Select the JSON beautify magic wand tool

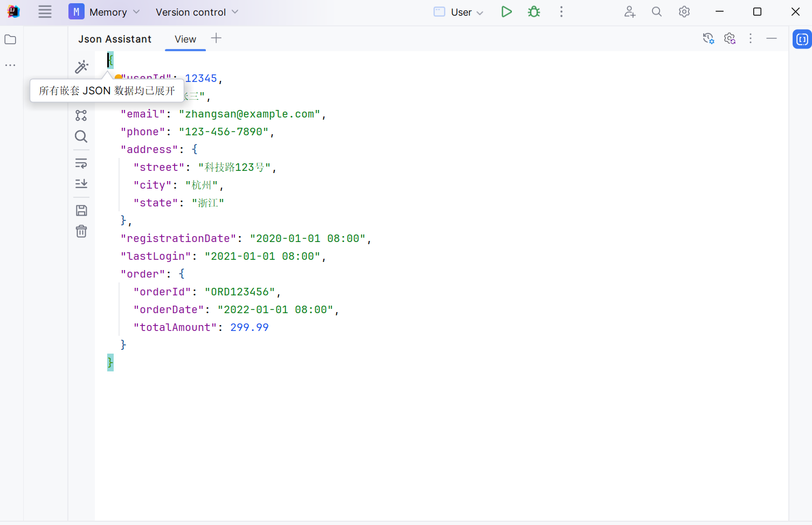[x=81, y=66]
